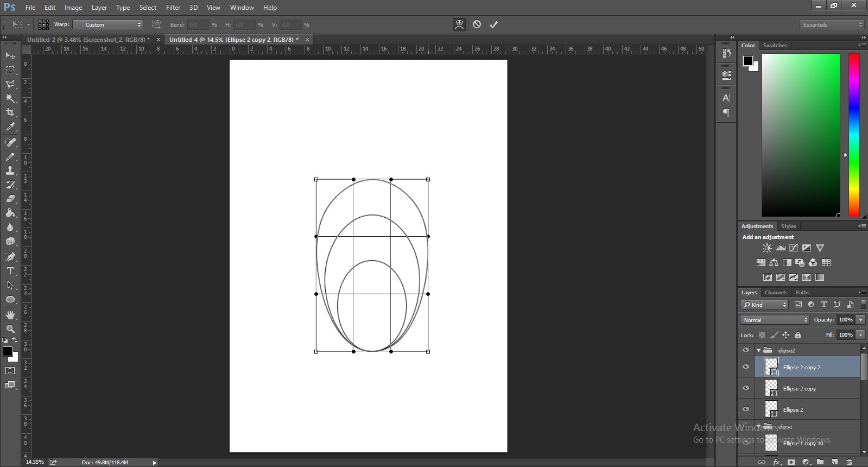Switch to the Untitled-2 document tab
The height and width of the screenshot is (467, 868).
88,40
